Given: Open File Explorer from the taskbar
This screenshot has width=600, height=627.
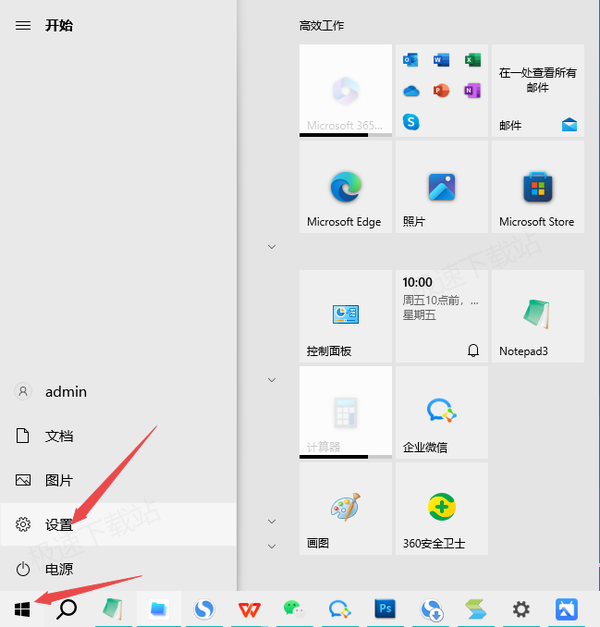Looking at the screenshot, I should pos(159,609).
